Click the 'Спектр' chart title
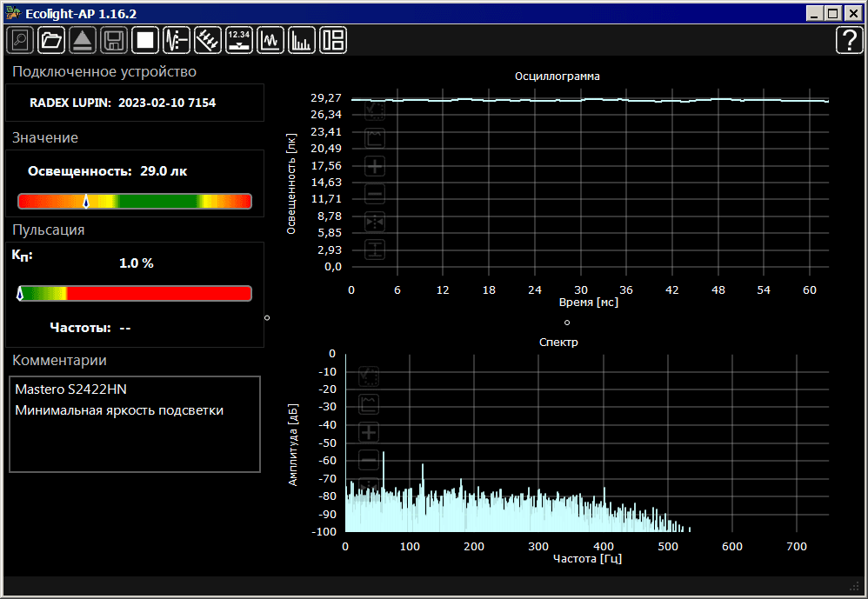 (558, 342)
